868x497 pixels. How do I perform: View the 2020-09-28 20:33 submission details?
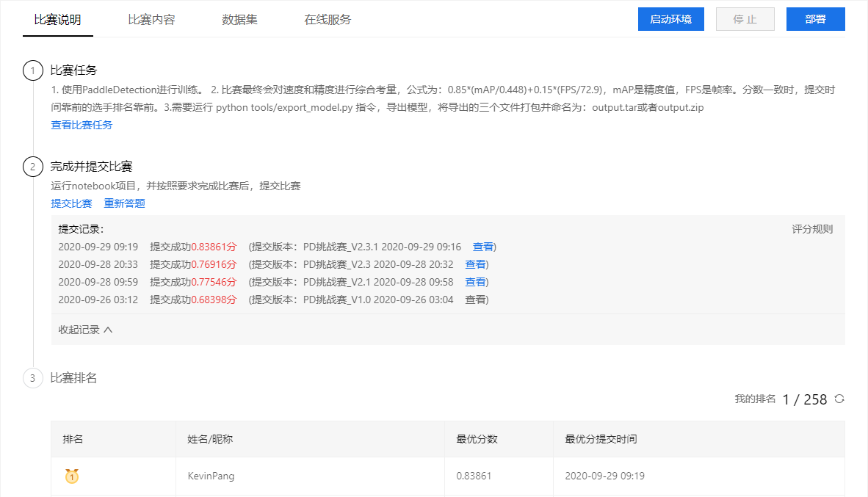click(476, 264)
